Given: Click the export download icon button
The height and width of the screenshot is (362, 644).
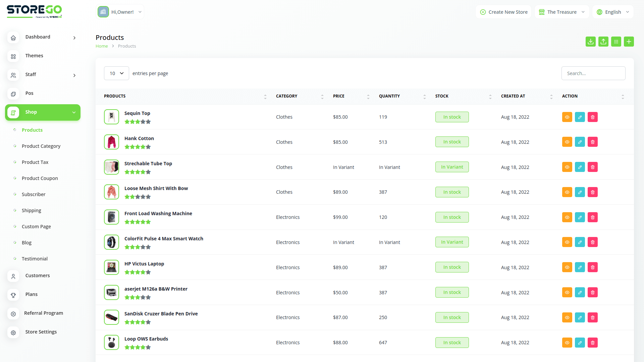Looking at the screenshot, I should (591, 42).
